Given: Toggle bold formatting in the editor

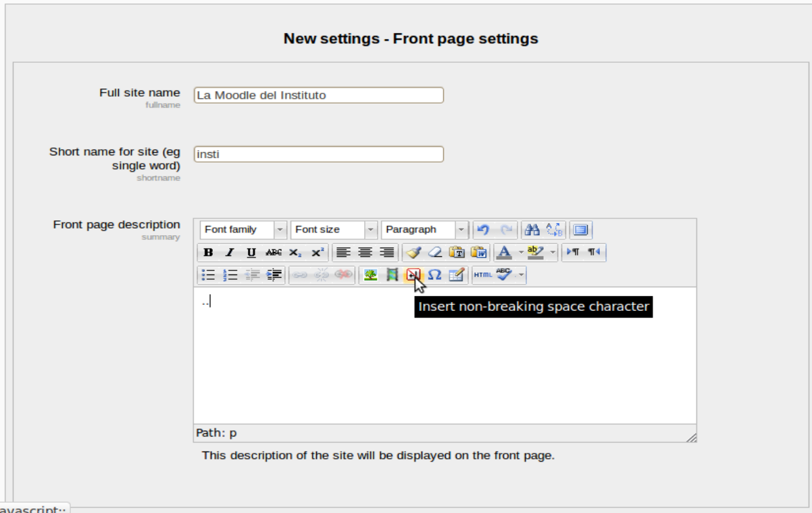Looking at the screenshot, I should (x=208, y=253).
